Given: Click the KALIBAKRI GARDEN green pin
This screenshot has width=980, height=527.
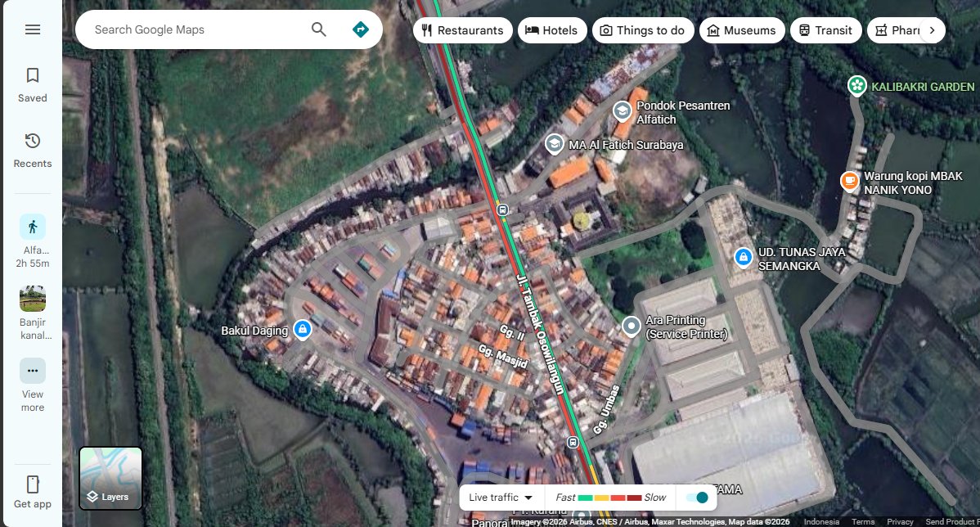Looking at the screenshot, I should (x=856, y=85).
